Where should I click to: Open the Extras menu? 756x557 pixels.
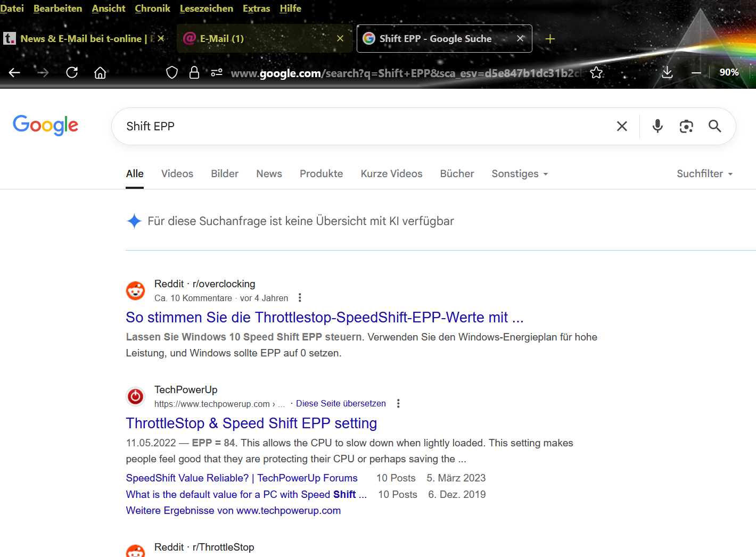pyautogui.click(x=256, y=9)
